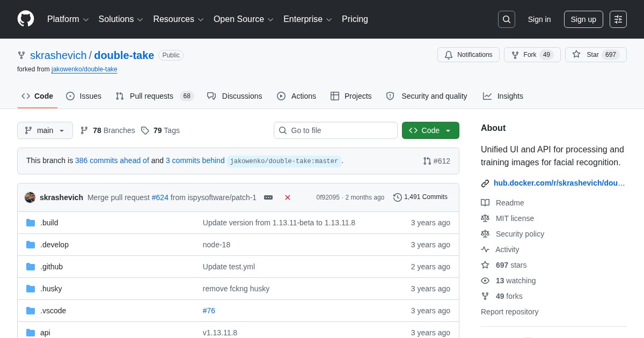Screen dimensions: 644x338
Task: Focus the Go to file field
Action: (x=335, y=130)
